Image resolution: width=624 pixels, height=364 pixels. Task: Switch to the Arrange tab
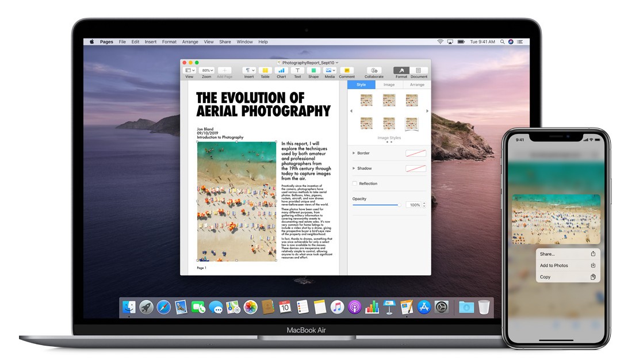point(417,85)
